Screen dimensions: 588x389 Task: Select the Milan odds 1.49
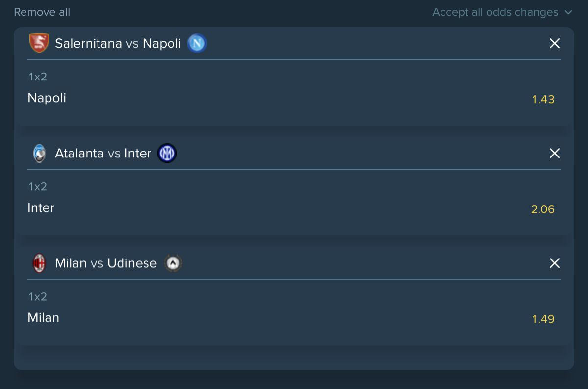543,319
